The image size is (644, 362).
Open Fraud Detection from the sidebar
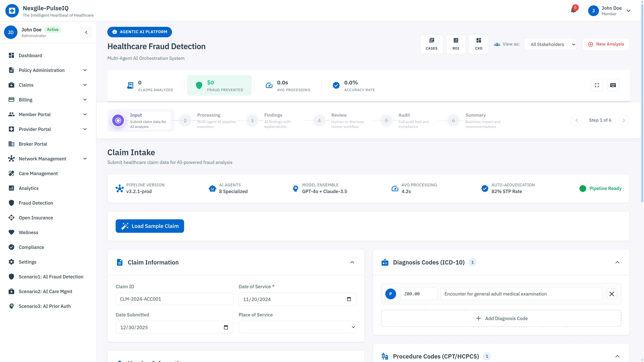[36, 203]
